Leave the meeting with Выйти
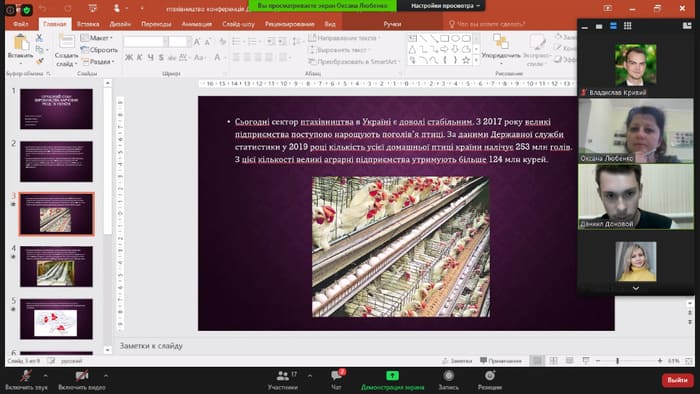 tap(677, 380)
